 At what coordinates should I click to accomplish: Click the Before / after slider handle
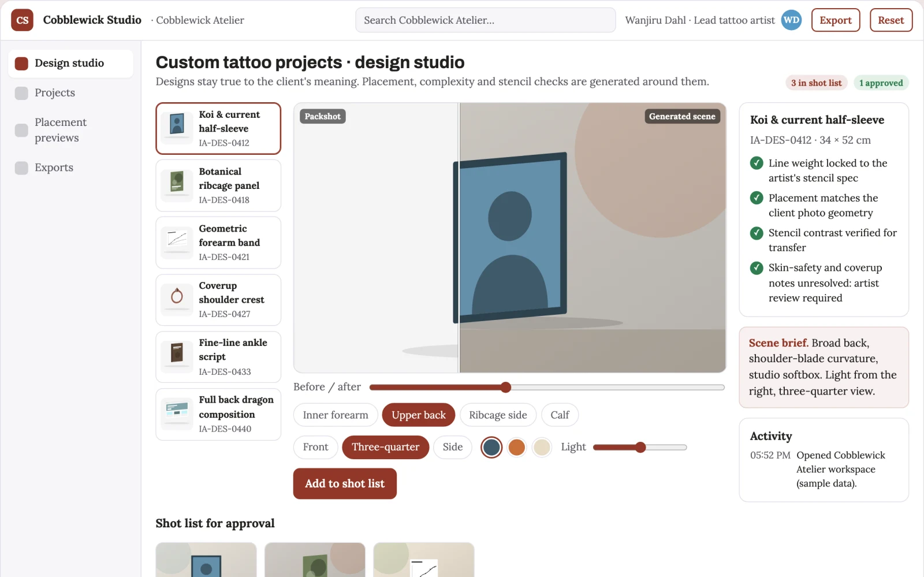coord(506,387)
